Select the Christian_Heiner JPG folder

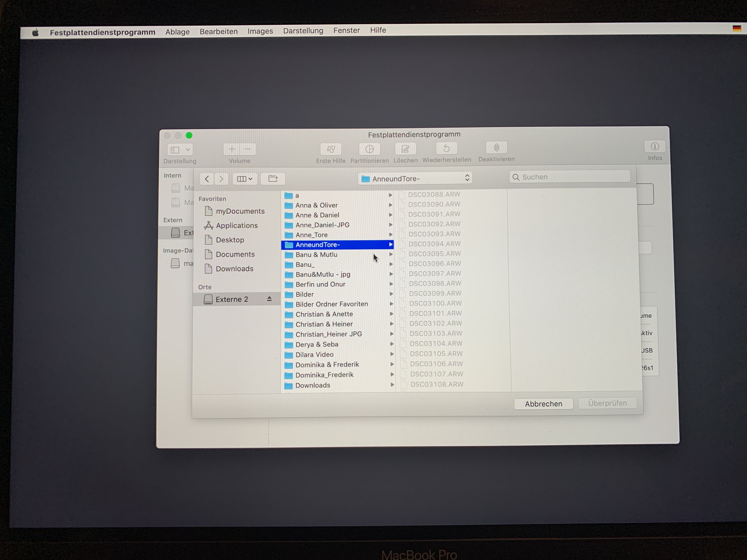coord(337,334)
